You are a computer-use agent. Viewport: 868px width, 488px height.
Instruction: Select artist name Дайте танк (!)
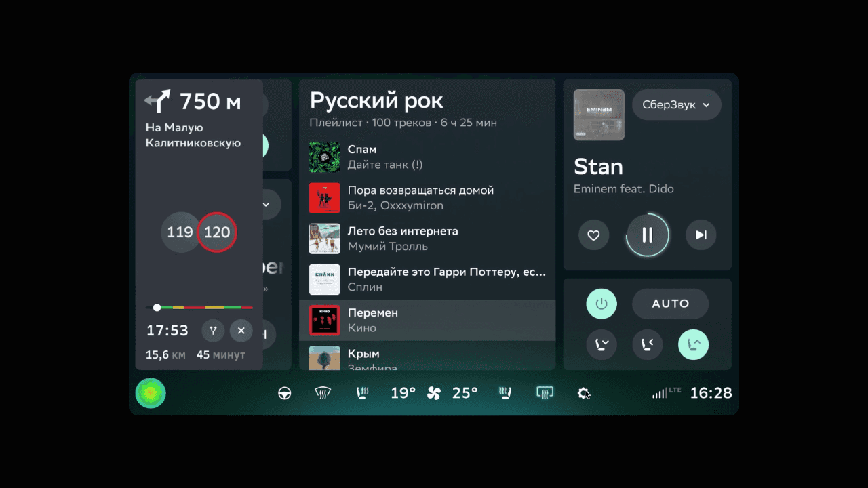click(x=385, y=165)
